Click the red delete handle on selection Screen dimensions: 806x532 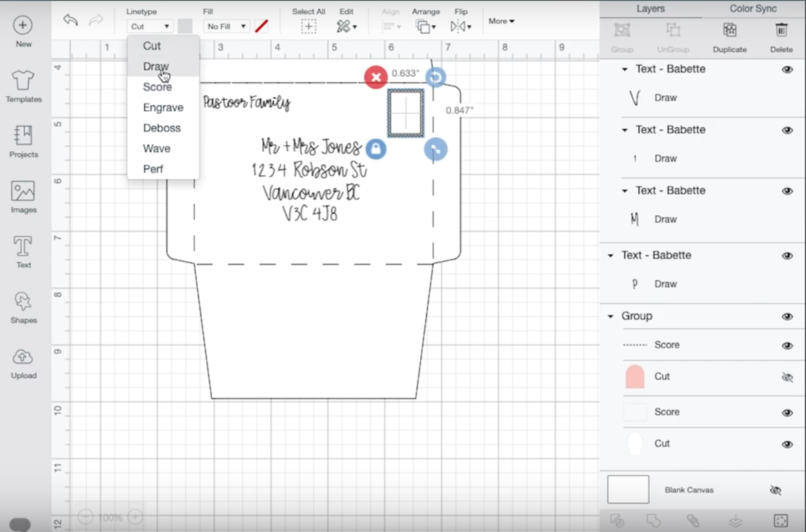point(375,77)
